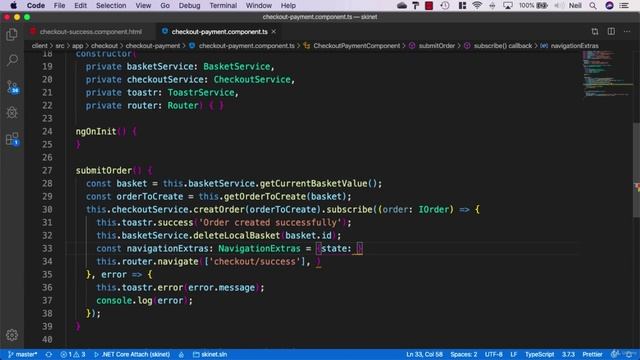
Task: Open the Extensions view
Action: 12,139
